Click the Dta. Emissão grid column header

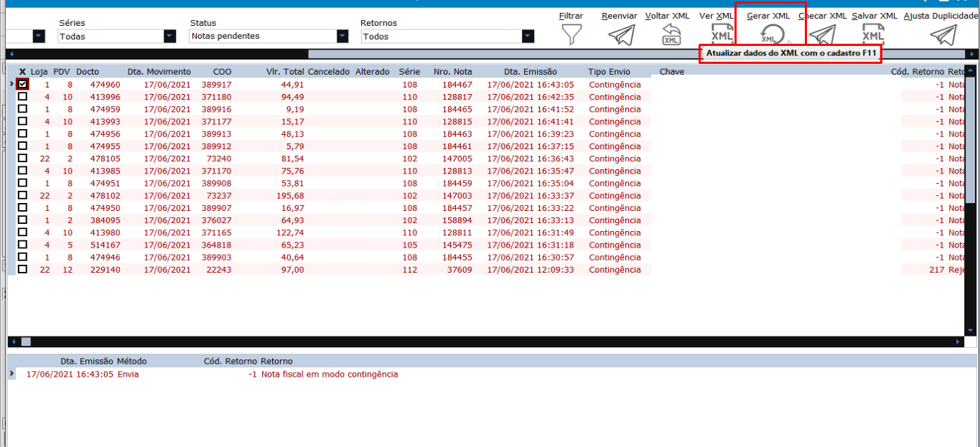click(x=531, y=72)
